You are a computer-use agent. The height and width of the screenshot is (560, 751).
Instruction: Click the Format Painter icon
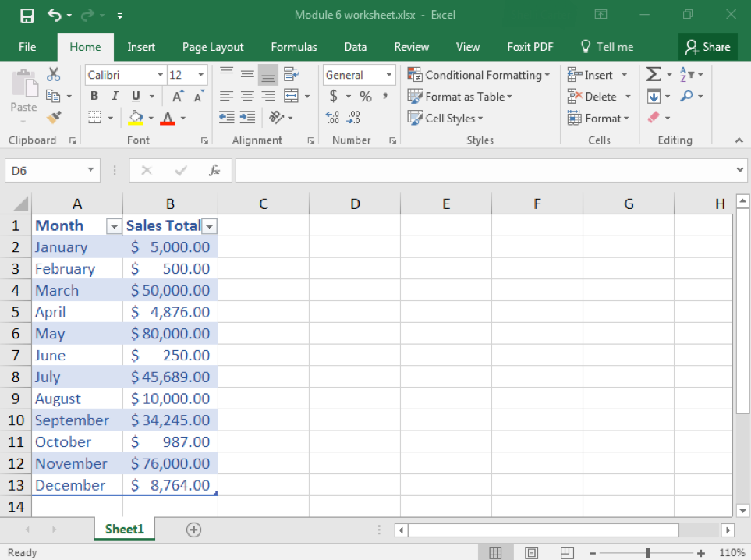(51, 117)
